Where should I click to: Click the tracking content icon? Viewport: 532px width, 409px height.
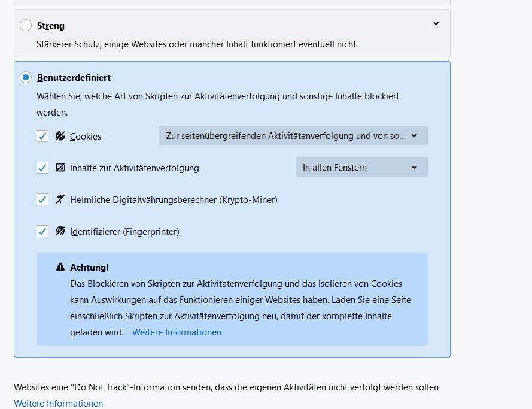pyautogui.click(x=60, y=168)
